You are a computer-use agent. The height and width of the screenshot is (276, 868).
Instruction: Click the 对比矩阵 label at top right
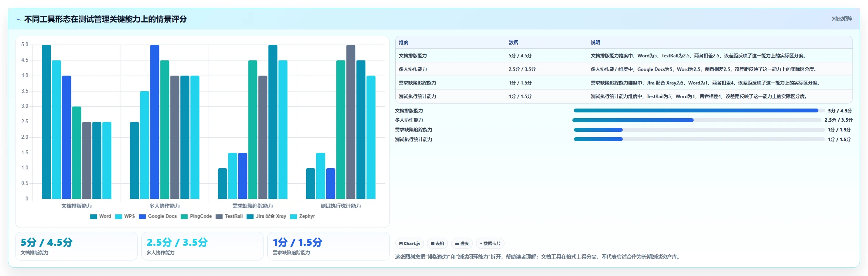tap(842, 19)
